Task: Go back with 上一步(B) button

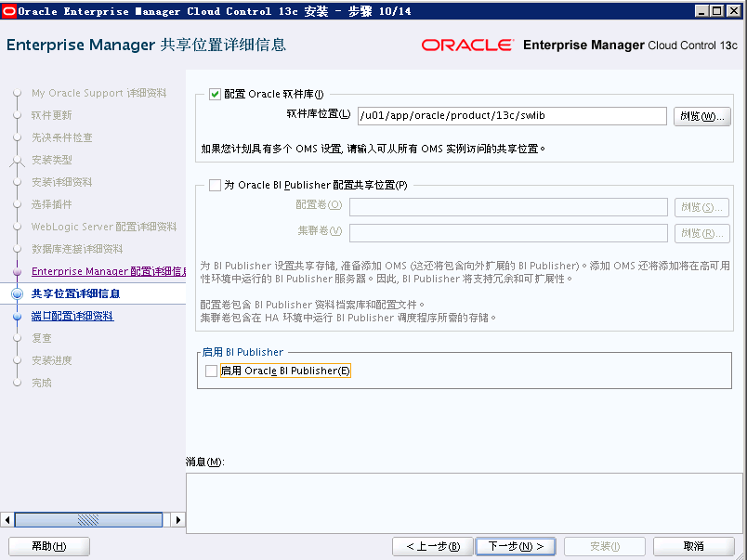Action: [433, 546]
